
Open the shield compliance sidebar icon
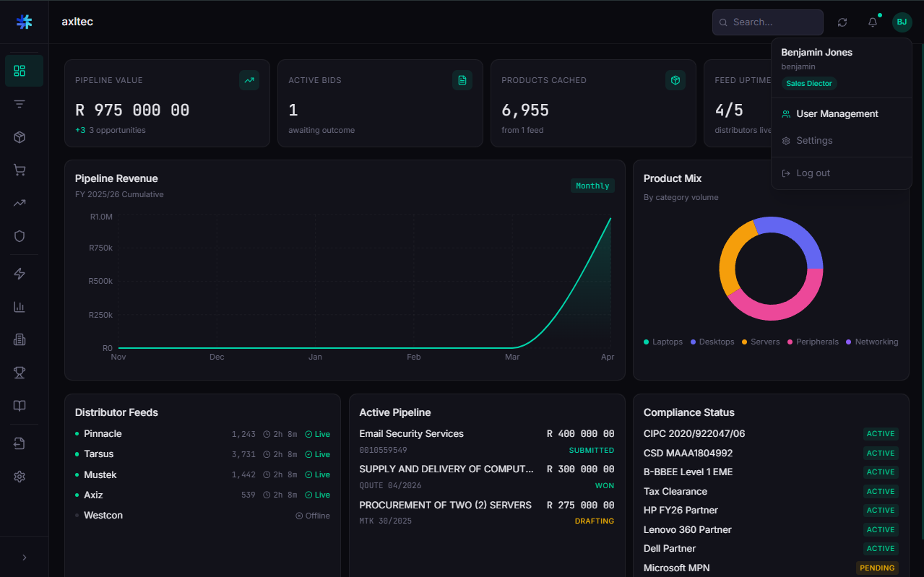(x=20, y=236)
